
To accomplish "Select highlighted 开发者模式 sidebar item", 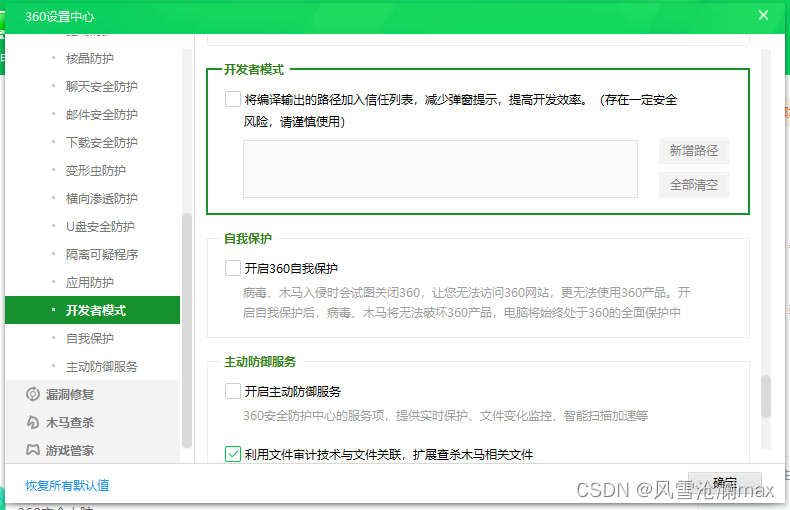I will point(92,310).
